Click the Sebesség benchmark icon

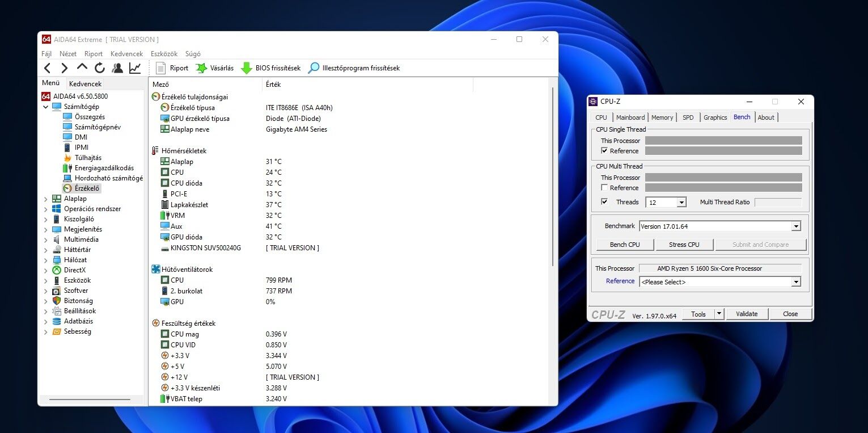(x=57, y=331)
